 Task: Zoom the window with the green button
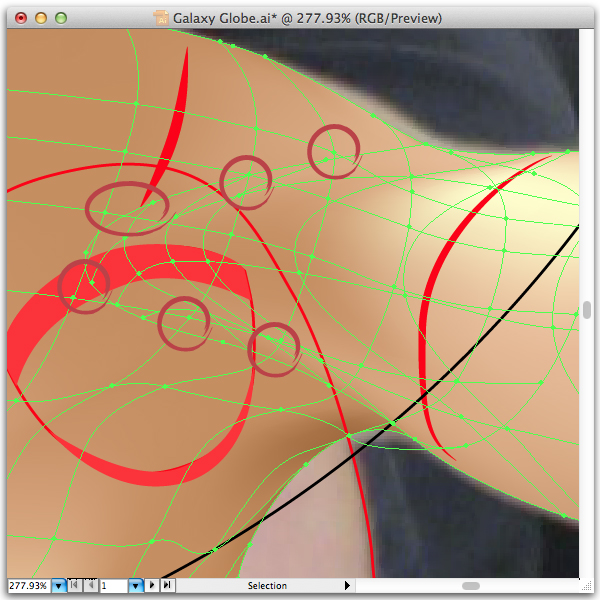(61, 18)
